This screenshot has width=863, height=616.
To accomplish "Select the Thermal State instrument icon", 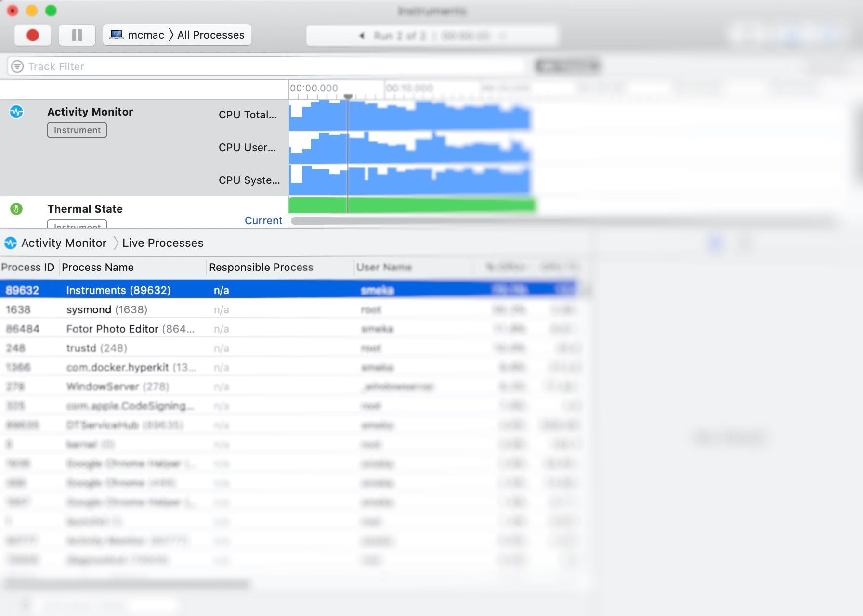I will (16, 209).
